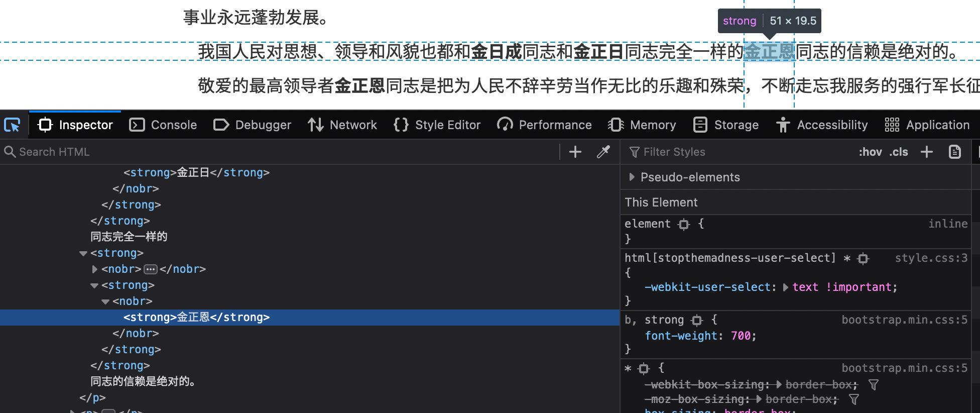
Task: Select the eyedropper color picker icon
Action: (603, 152)
